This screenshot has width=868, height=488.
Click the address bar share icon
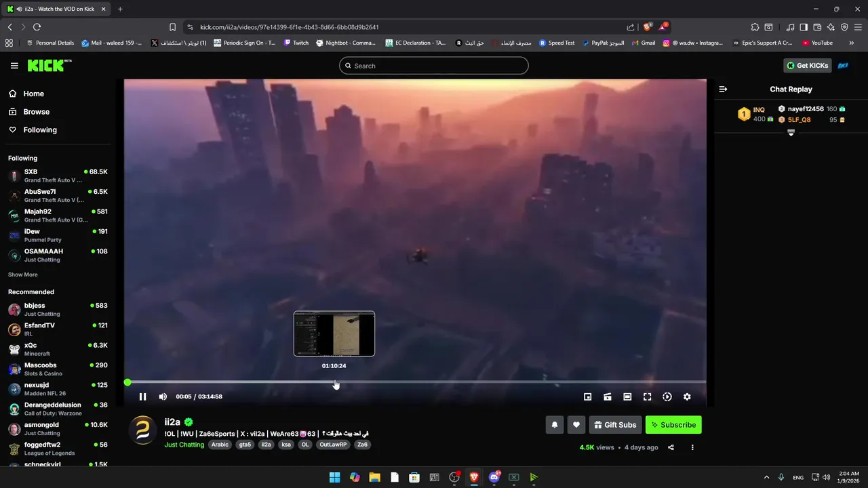pos(631,27)
